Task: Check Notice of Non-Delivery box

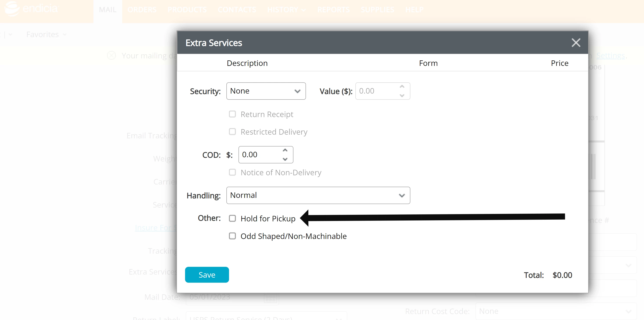Action: coord(232,172)
